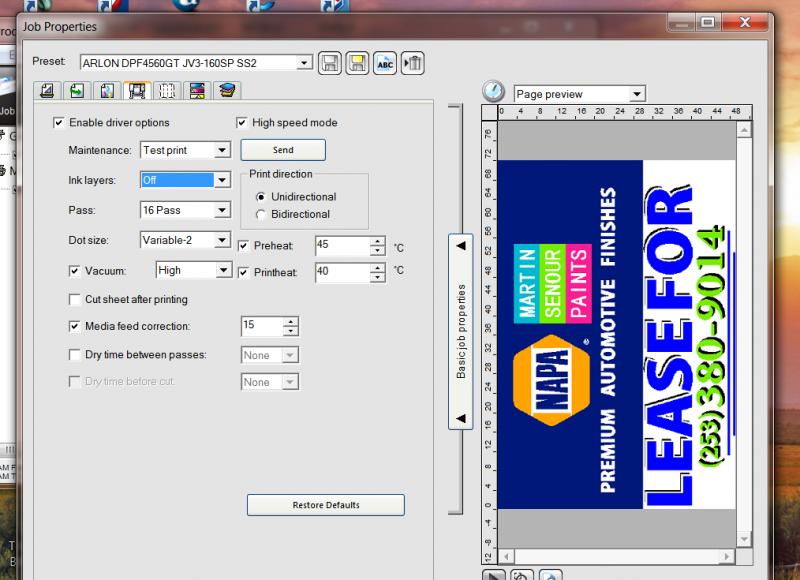
Task: Click the ABC rename preset icon
Action: click(385, 63)
